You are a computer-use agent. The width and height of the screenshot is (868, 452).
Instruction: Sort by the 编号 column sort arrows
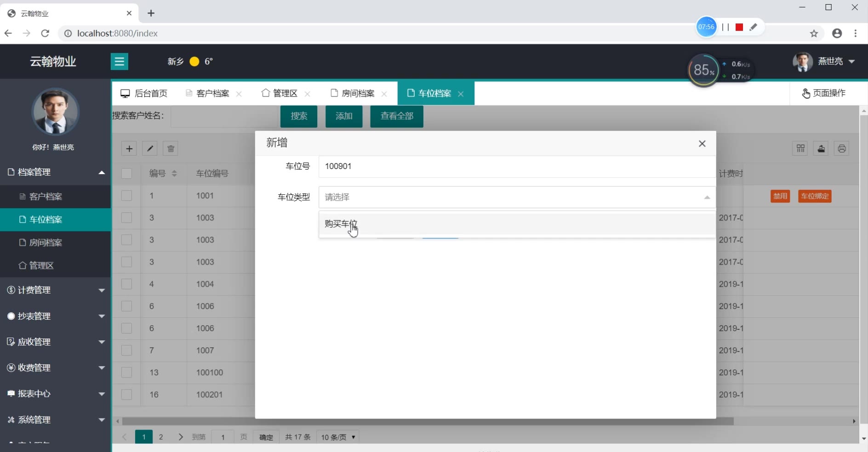[x=174, y=174]
